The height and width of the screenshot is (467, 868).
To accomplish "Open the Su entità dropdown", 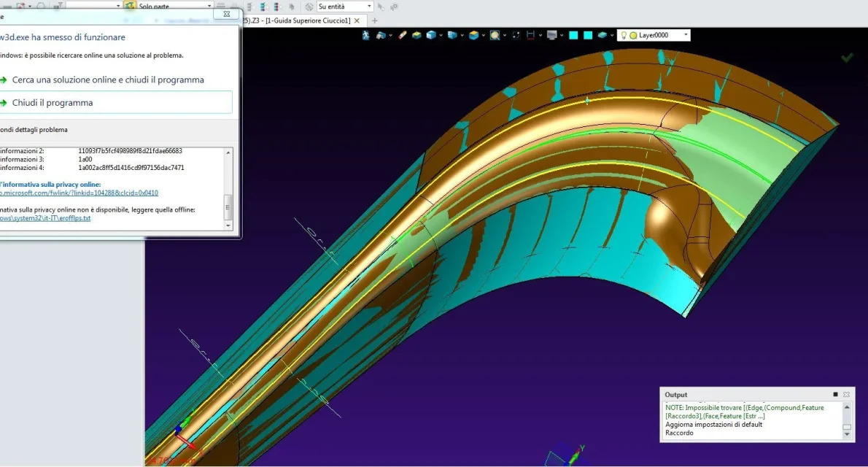I will pos(369,7).
